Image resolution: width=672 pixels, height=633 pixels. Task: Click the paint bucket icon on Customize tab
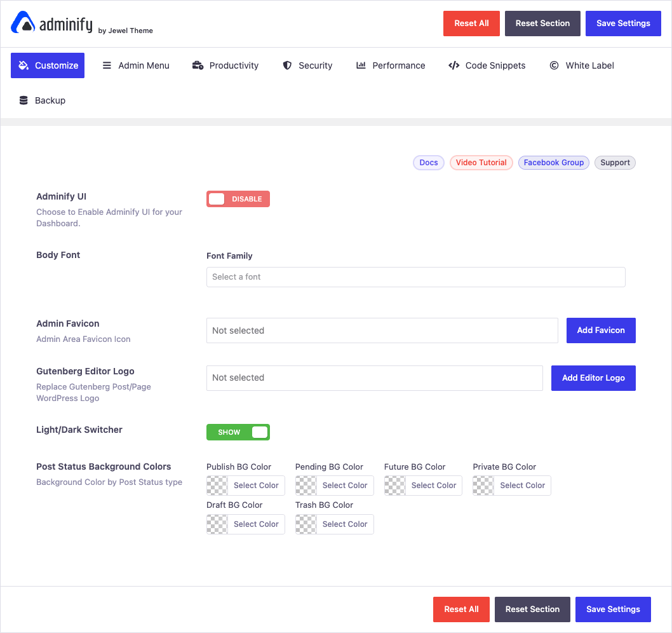24,65
